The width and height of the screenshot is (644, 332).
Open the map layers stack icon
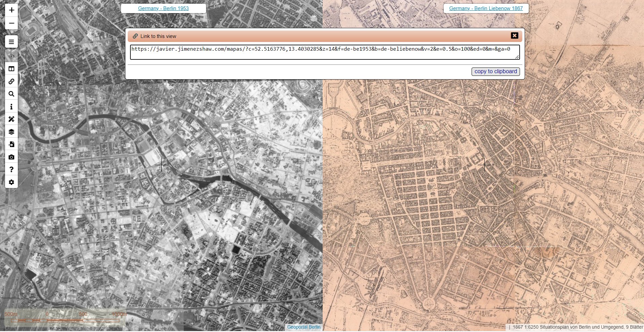click(11, 132)
